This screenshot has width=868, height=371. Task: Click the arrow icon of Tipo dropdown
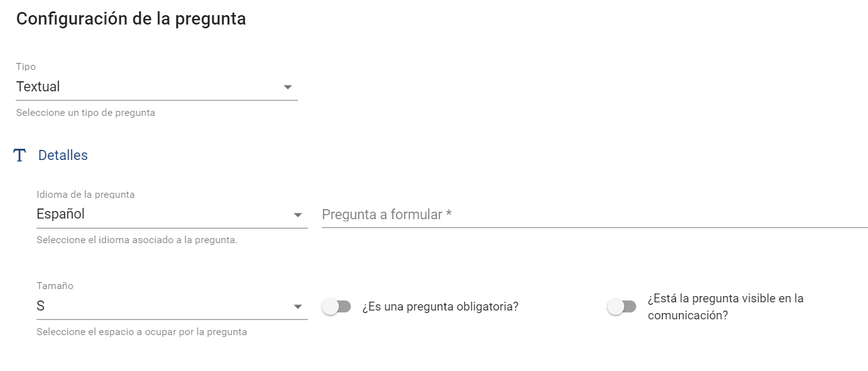pyautogui.click(x=288, y=87)
